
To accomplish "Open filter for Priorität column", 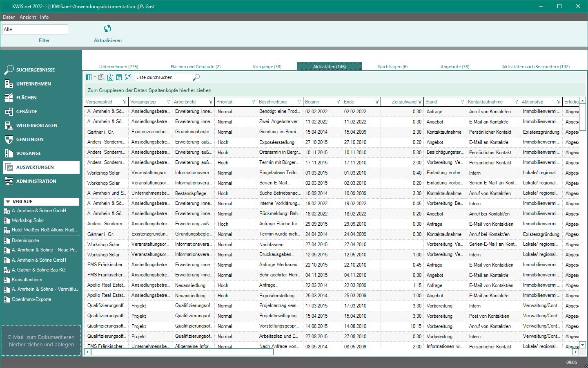I will 253,102.
